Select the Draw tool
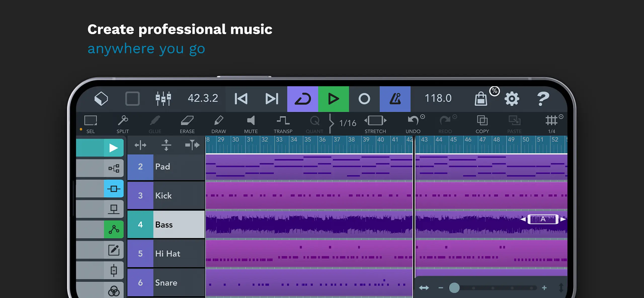644x298 pixels. (219, 123)
